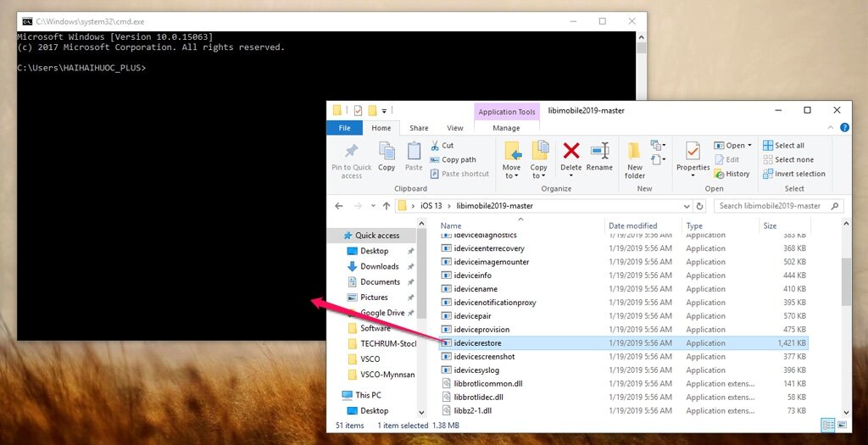Click the Refresh button beside the address bar
The height and width of the screenshot is (445, 868).
click(x=699, y=206)
